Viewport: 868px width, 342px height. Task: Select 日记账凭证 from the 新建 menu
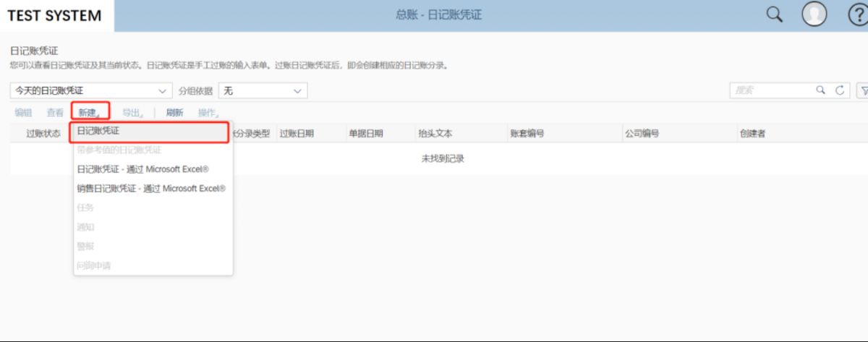150,132
